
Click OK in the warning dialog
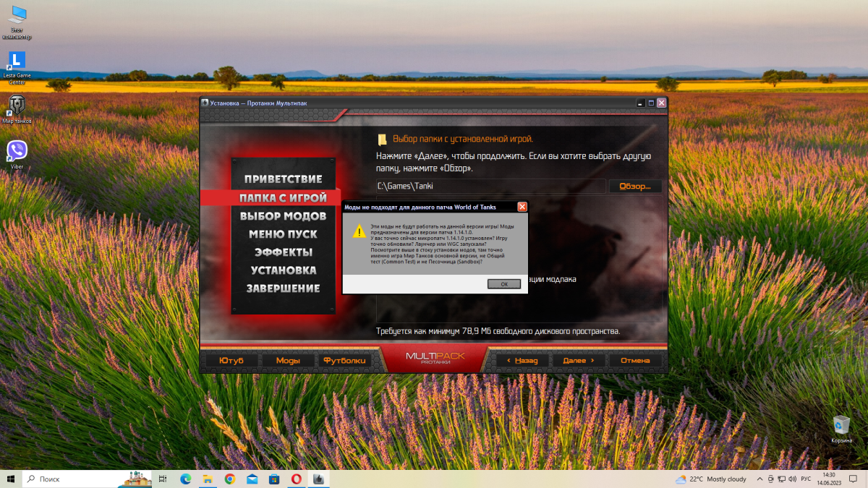point(504,284)
